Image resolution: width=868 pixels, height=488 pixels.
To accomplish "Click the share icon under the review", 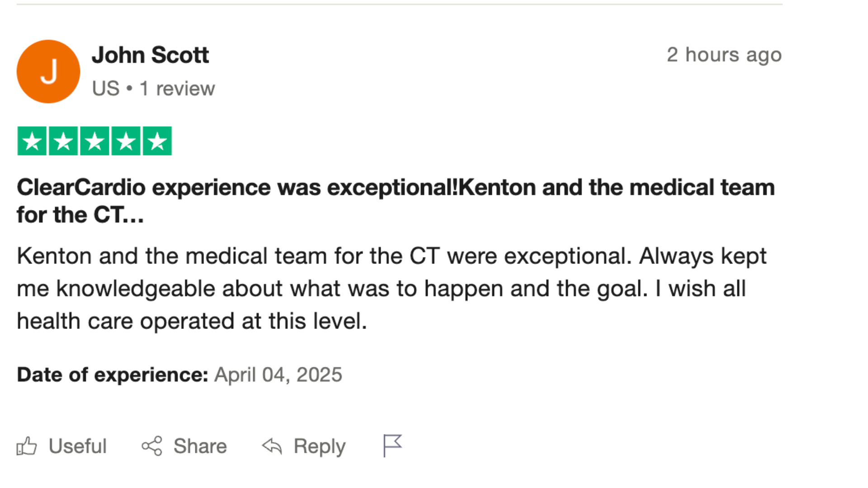I will [x=152, y=446].
